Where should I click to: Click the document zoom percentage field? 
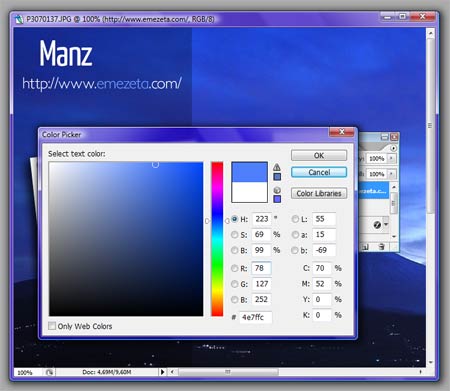[27, 372]
